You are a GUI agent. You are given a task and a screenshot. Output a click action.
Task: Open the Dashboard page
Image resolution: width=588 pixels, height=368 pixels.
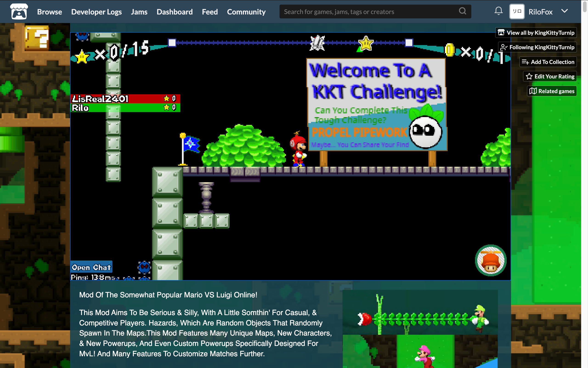(175, 12)
